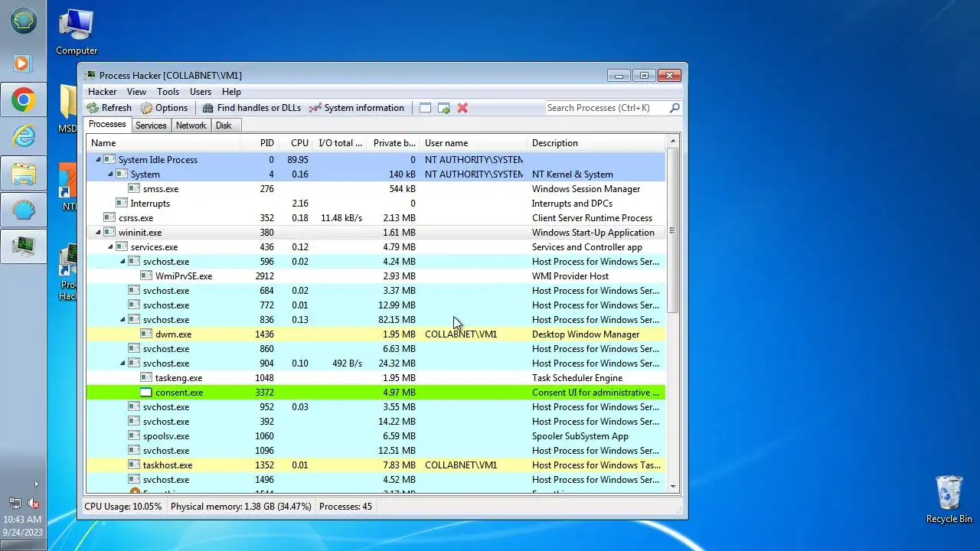Collapse the System Idle Process node

[x=98, y=160]
